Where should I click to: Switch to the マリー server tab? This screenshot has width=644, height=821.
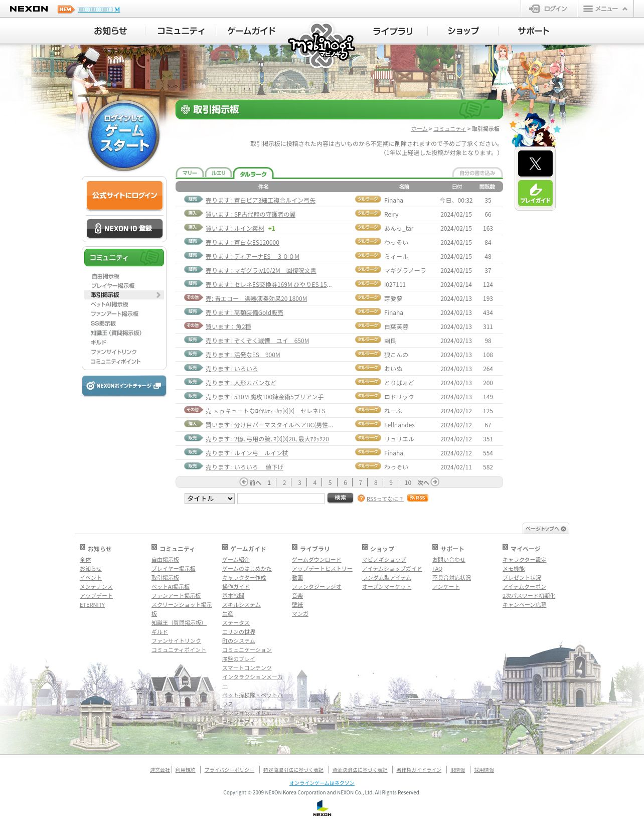(190, 173)
